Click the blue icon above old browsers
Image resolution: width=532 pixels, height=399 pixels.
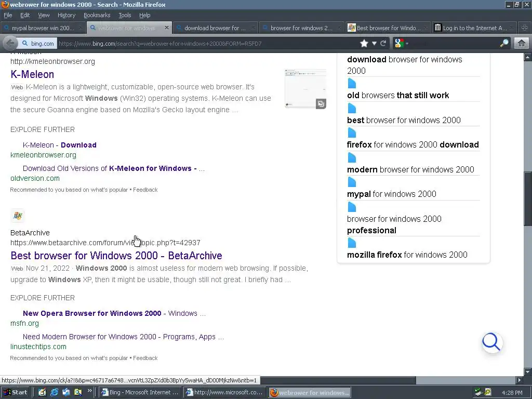point(352,83)
